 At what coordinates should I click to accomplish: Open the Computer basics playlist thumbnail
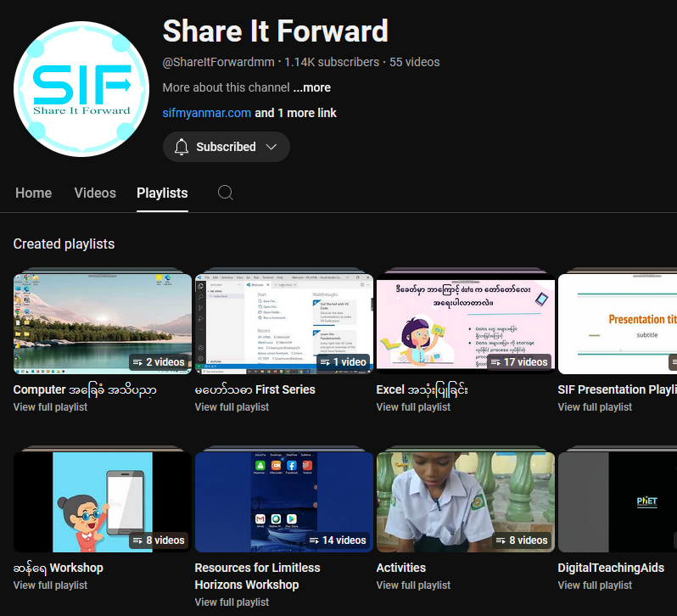pos(103,324)
